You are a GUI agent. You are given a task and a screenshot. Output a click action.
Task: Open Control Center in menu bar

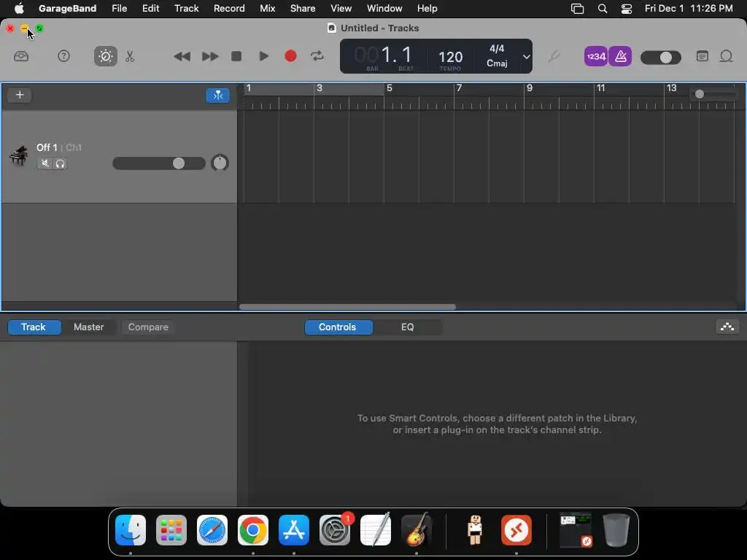click(627, 8)
